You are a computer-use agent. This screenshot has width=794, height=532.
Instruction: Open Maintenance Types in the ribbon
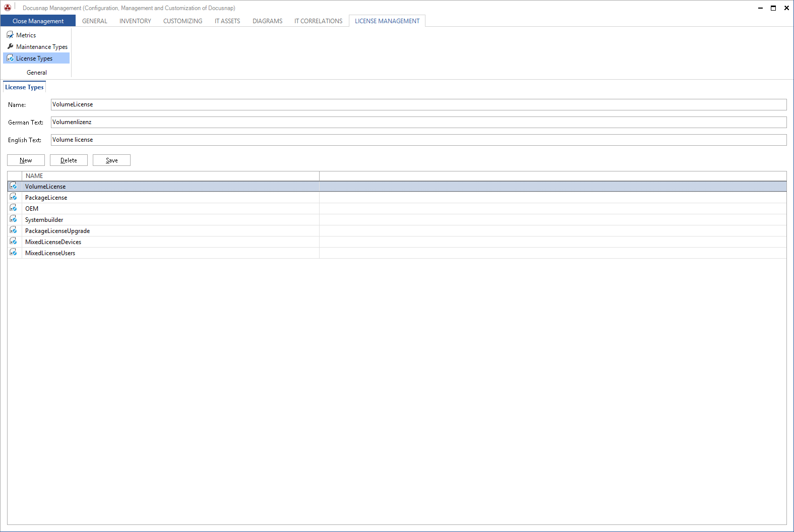point(37,46)
